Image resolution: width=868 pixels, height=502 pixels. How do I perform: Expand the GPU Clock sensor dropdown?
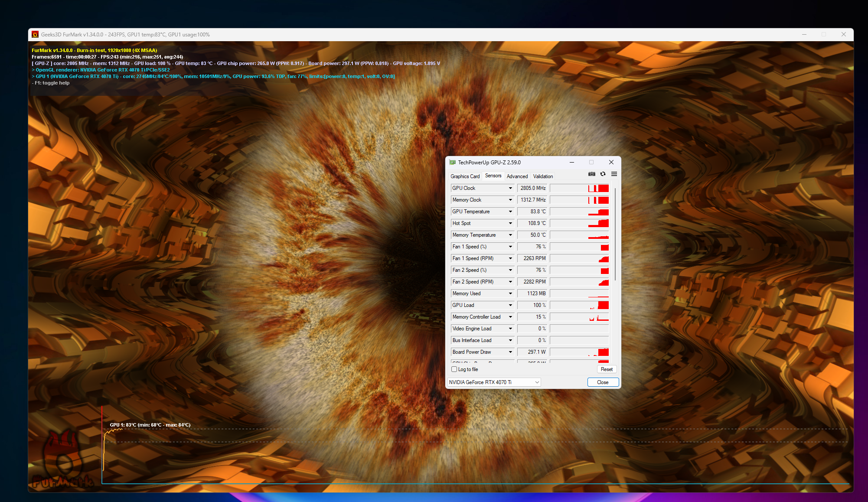tap(510, 188)
